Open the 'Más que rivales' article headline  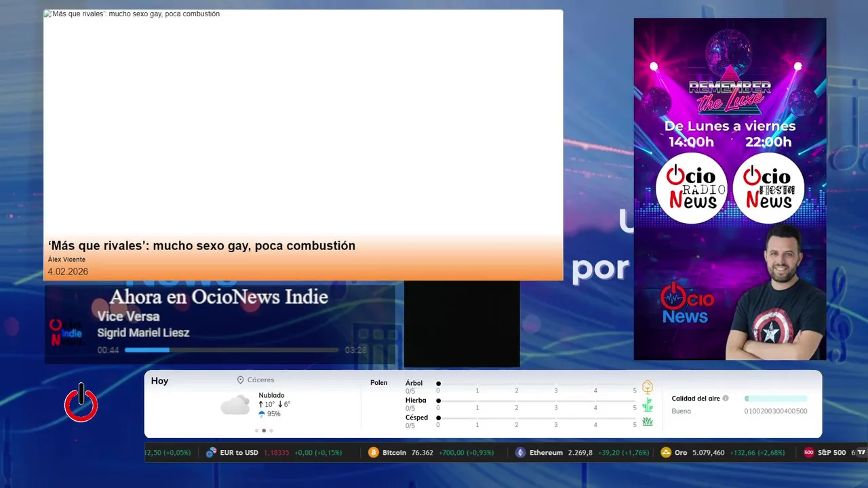click(x=201, y=245)
